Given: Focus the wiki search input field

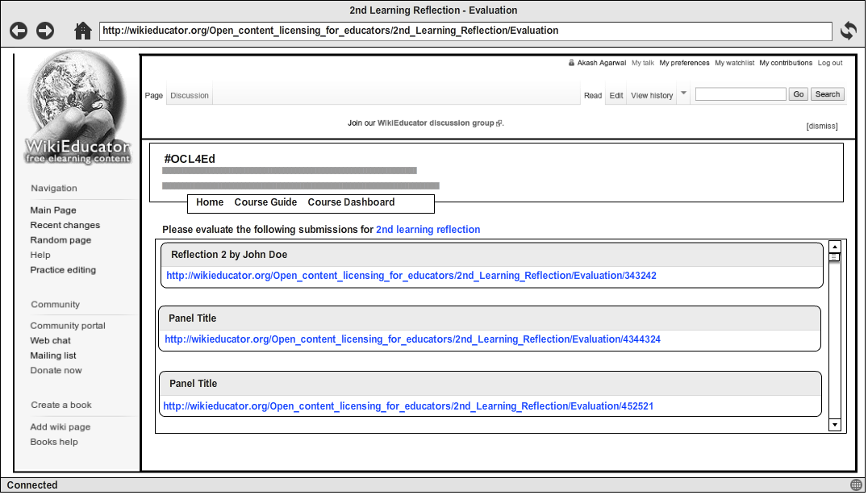Looking at the screenshot, I should [x=741, y=94].
